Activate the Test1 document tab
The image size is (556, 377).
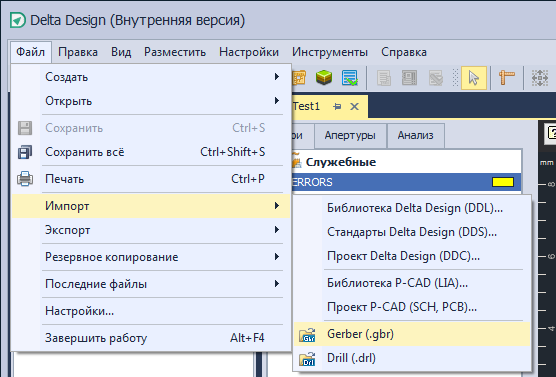pos(329,106)
